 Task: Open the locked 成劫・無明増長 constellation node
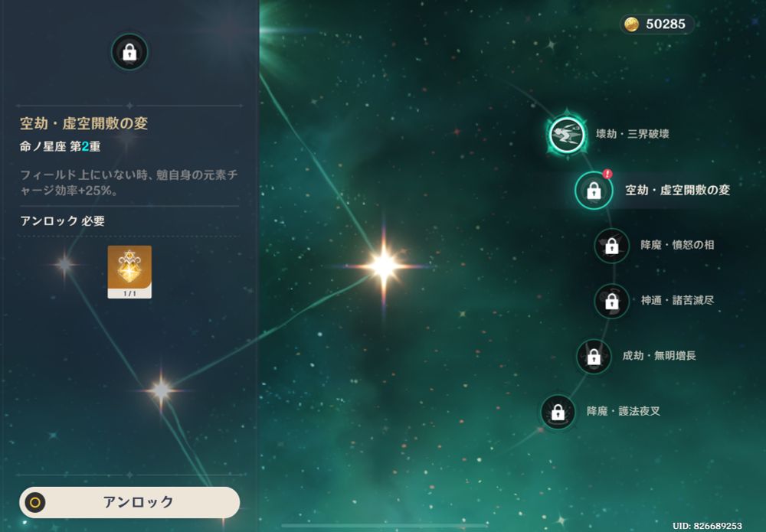click(594, 356)
